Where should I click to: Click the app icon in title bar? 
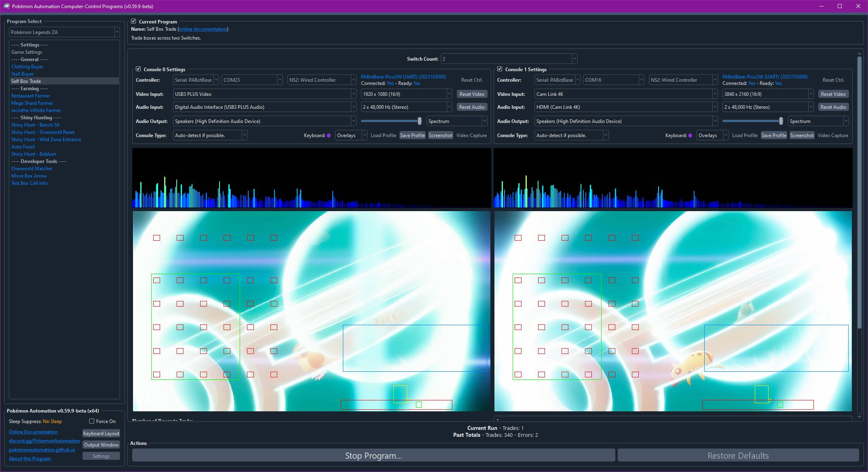click(6, 6)
